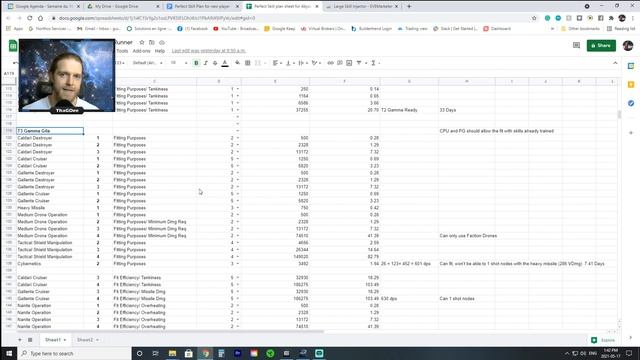The image size is (640, 360).
Task: Click the Windows taskbar search box
Action: [x=75, y=353]
